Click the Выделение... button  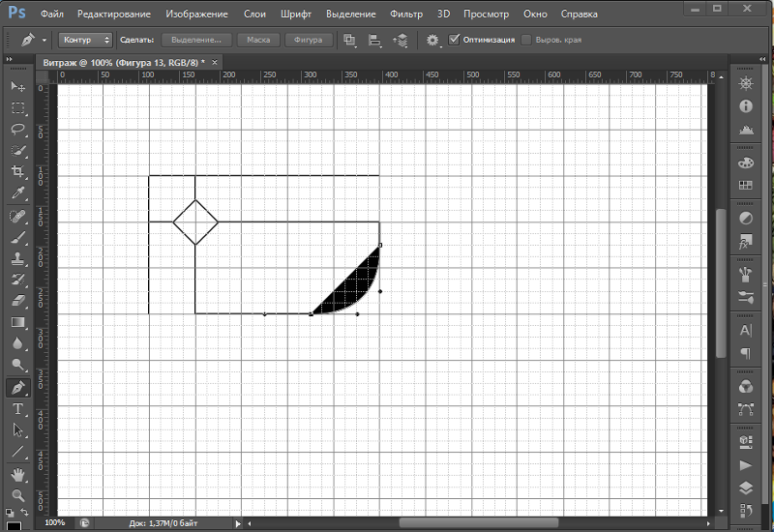coord(196,41)
